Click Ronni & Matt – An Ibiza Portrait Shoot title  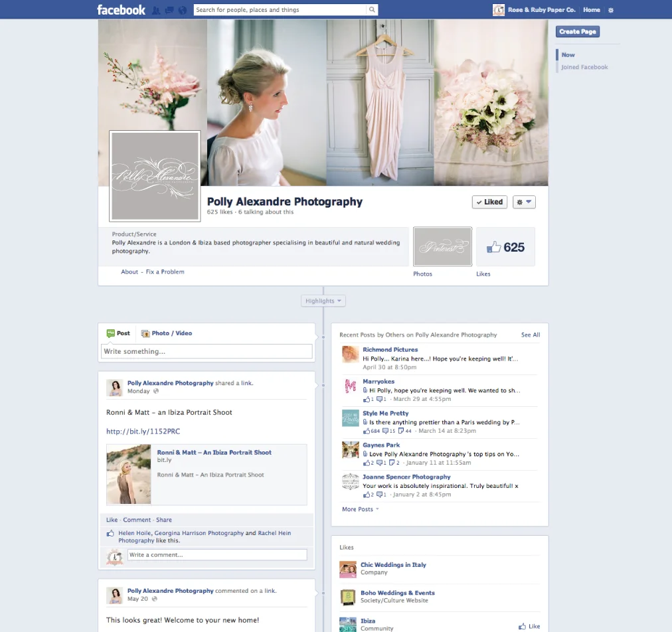(214, 452)
